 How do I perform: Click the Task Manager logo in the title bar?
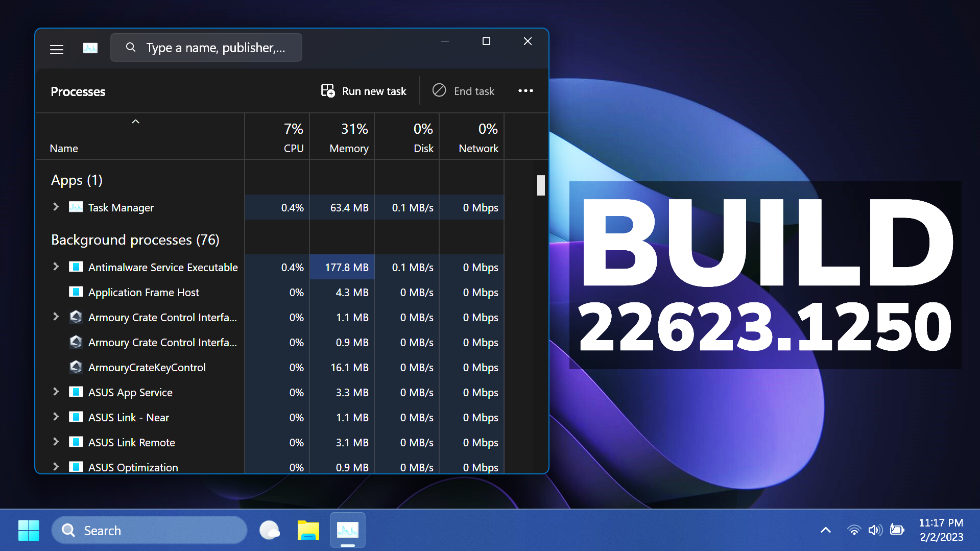(90, 47)
